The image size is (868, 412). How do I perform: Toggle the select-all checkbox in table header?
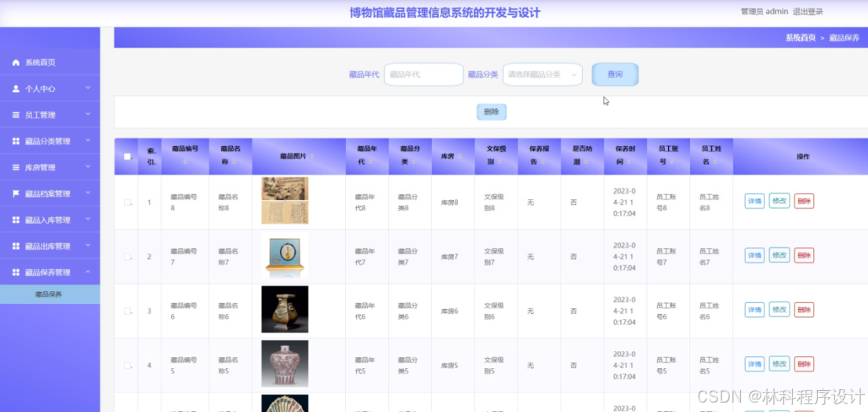point(127,157)
